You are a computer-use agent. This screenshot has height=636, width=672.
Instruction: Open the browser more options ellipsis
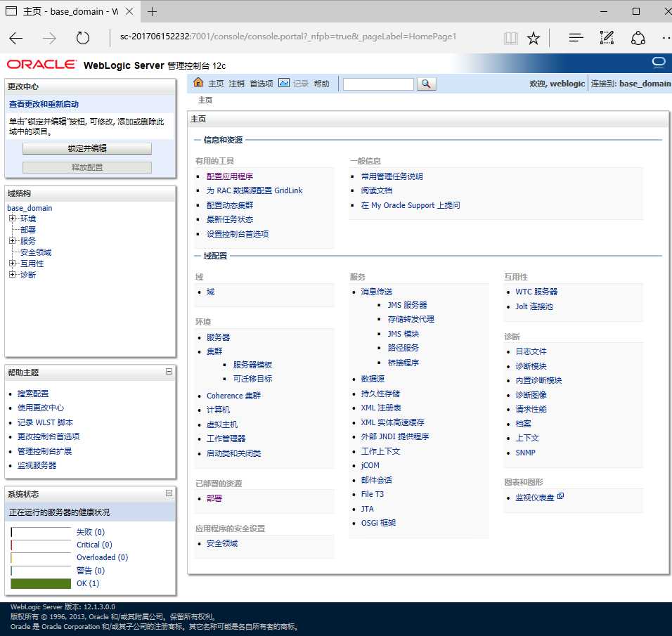(x=666, y=38)
